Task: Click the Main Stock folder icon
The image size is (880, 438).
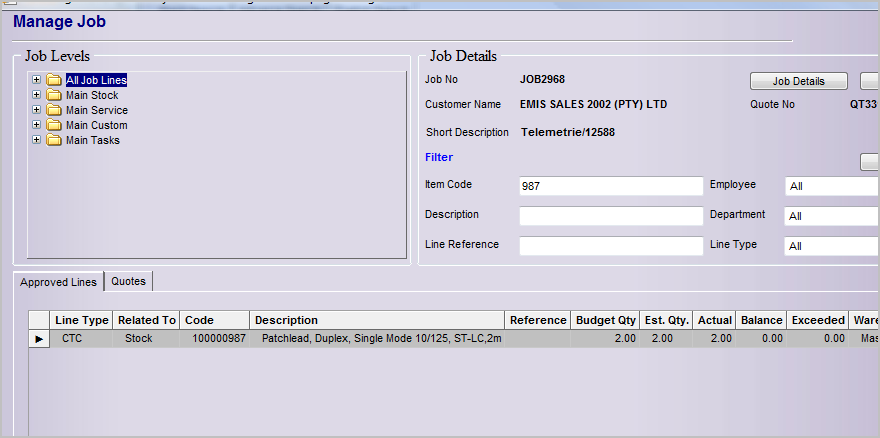Action: pyautogui.click(x=54, y=95)
